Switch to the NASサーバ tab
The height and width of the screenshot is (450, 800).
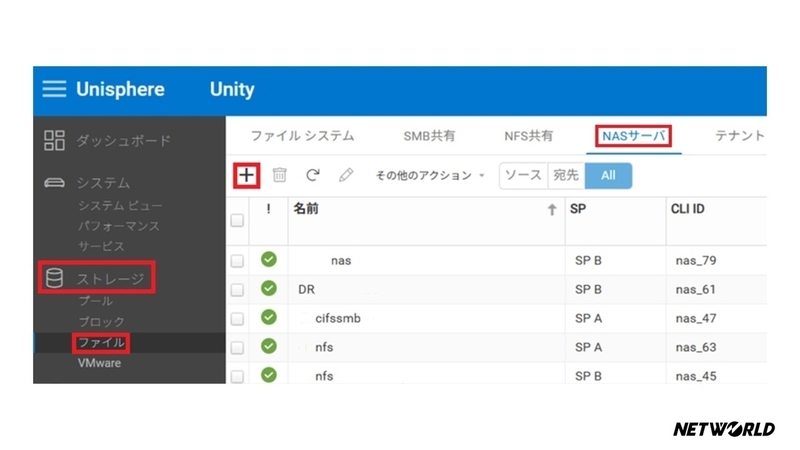(634, 136)
